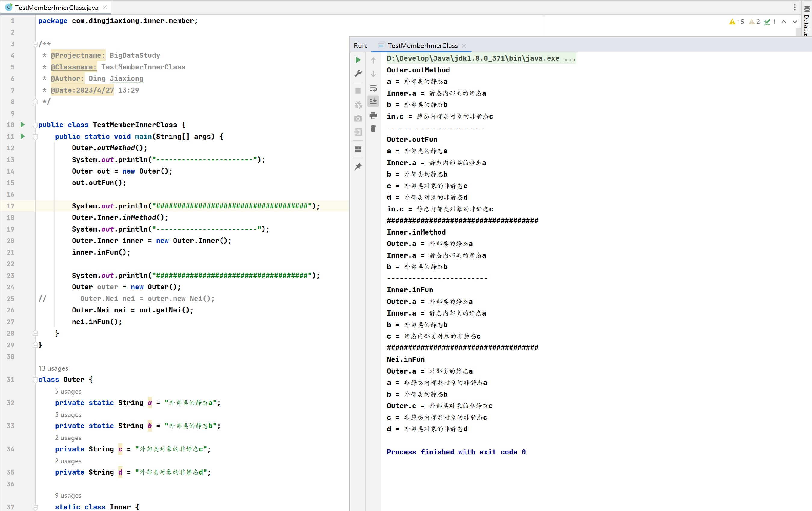Click 'inMethod' call on line 18
The image size is (812, 511).
click(139, 217)
